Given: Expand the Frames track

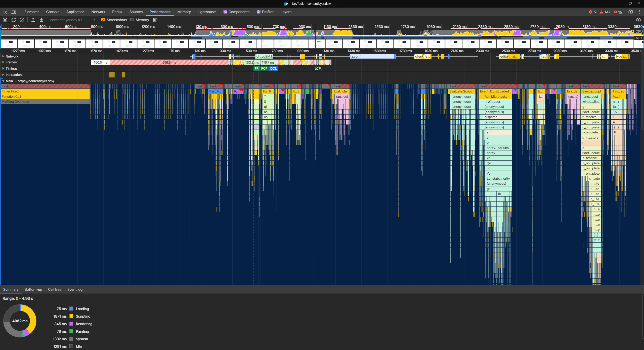Looking at the screenshot, I should pos(3,62).
